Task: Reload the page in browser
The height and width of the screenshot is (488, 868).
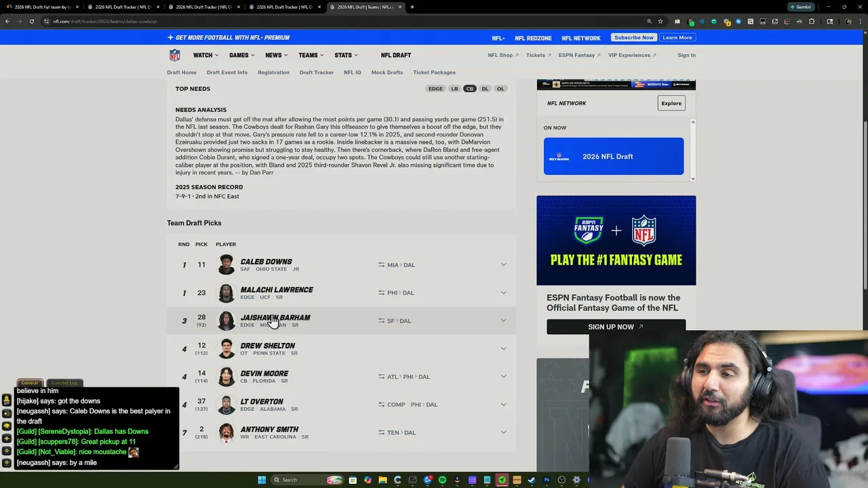Action: pyautogui.click(x=31, y=21)
